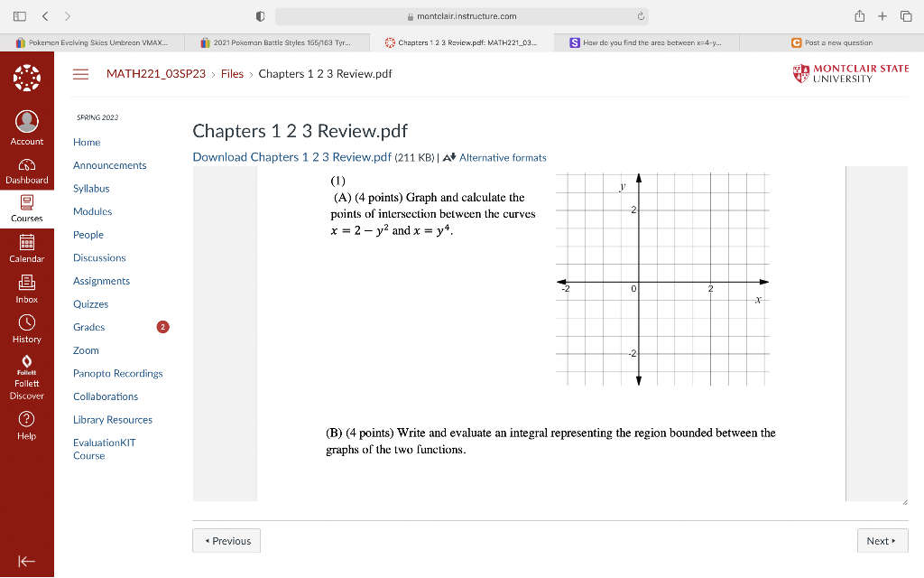This screenshot has width=924, height=578.
Task: Collapse the course navigation with hamburger icon
Action: (x=80, y=74)
